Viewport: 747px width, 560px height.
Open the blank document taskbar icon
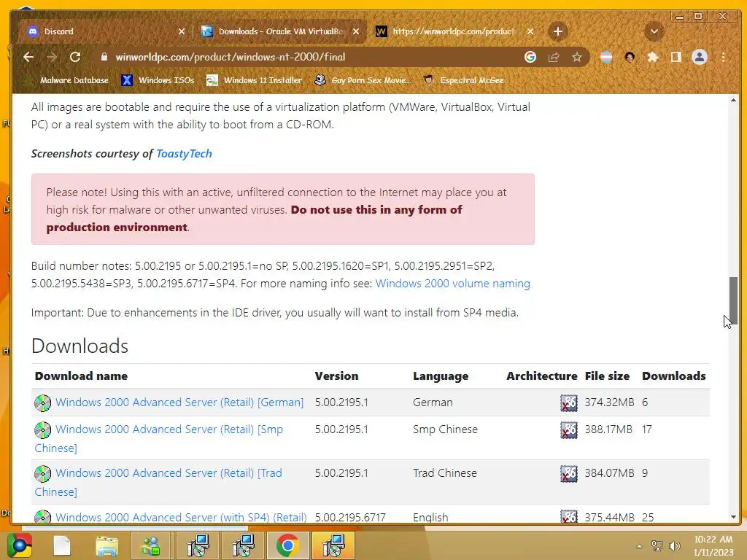[x=62, y=546]
